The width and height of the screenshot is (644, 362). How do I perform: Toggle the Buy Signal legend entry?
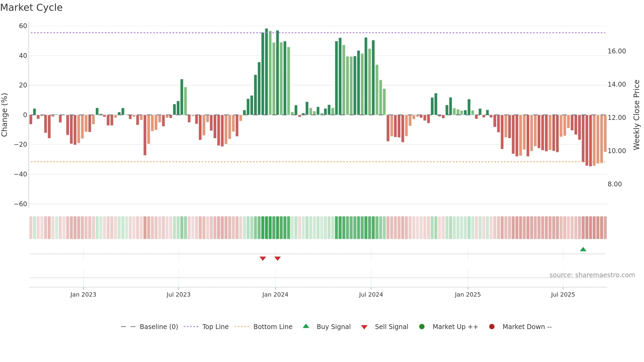point(327,327)
